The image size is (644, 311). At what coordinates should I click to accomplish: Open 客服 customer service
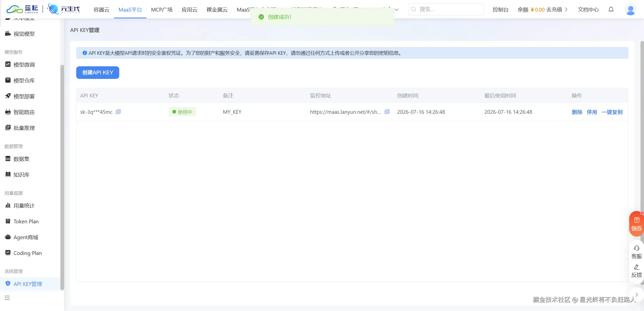(x=636, y=252)
